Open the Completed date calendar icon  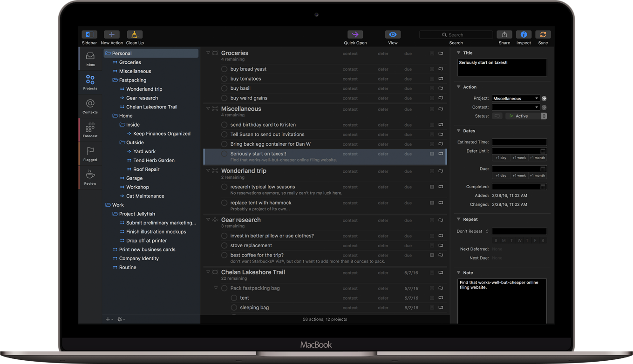(x=543, y=187)
